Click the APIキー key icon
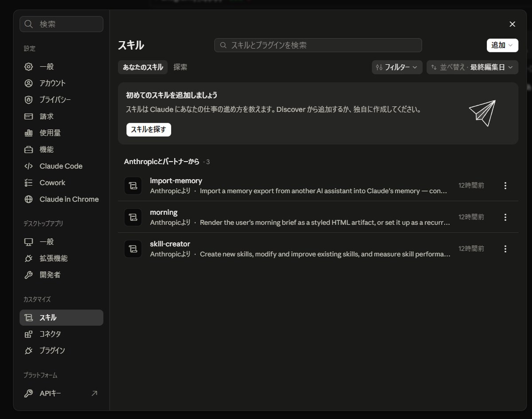Viewport: 532px width, 419px height. pos(29,393)
